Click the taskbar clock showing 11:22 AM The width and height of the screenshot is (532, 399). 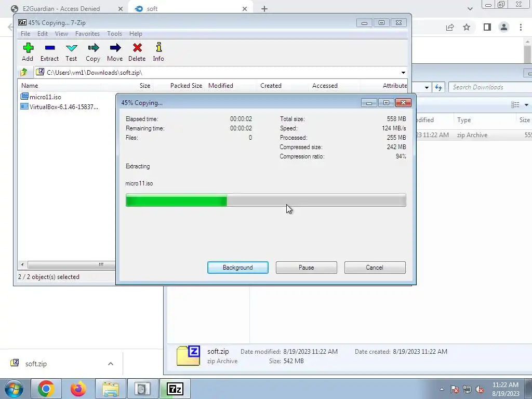[x=506, y=389]
